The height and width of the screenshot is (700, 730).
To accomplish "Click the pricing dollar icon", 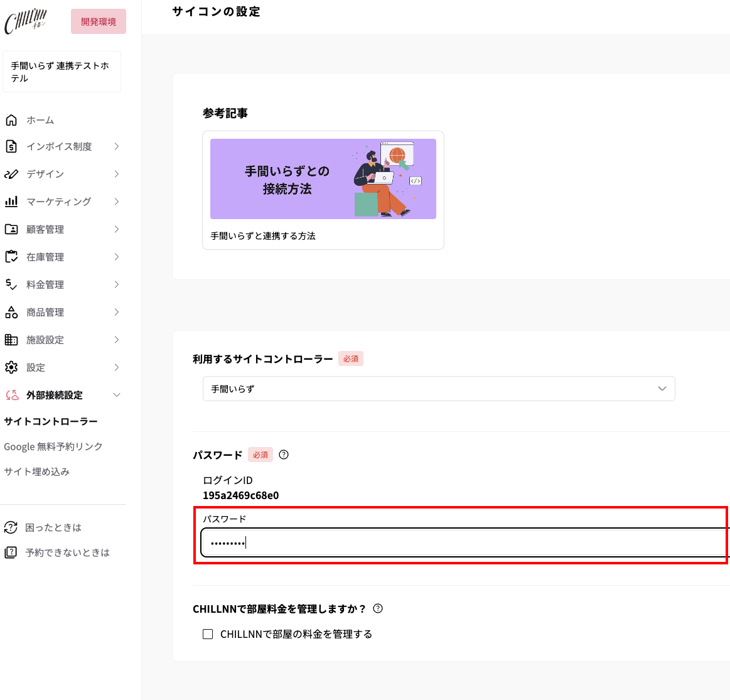I will coord(11,284).
